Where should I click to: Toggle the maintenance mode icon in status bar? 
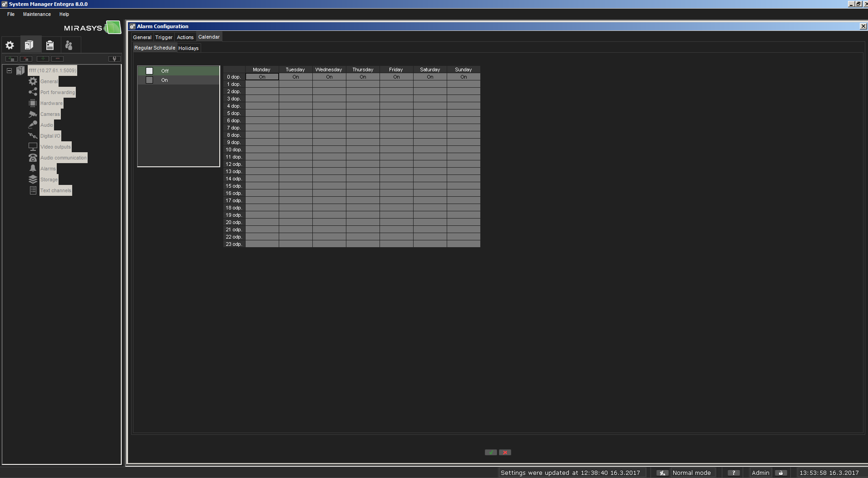click(662, 473)
